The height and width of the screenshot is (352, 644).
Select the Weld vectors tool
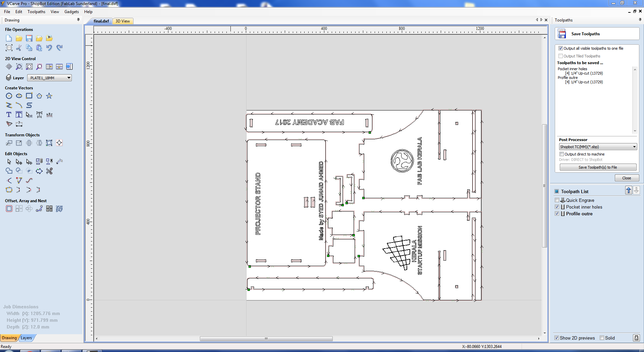pyautogui.click(x=9, y=171)
